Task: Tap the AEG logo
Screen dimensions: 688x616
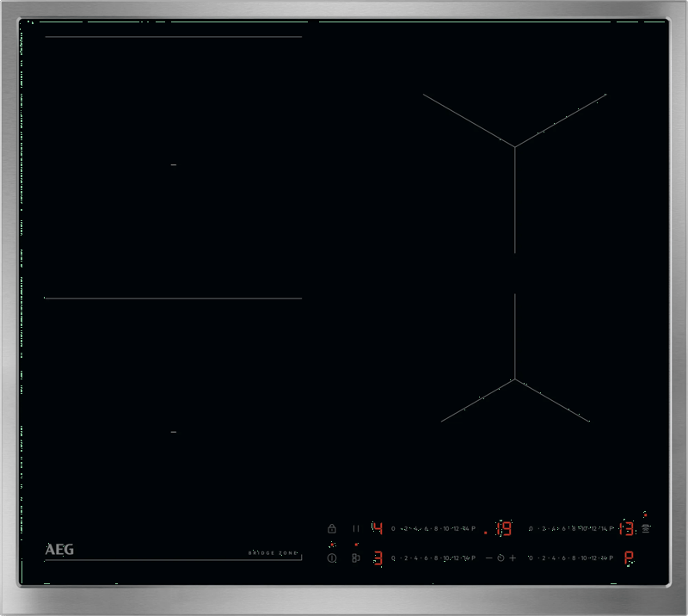Action: point(59,549)
